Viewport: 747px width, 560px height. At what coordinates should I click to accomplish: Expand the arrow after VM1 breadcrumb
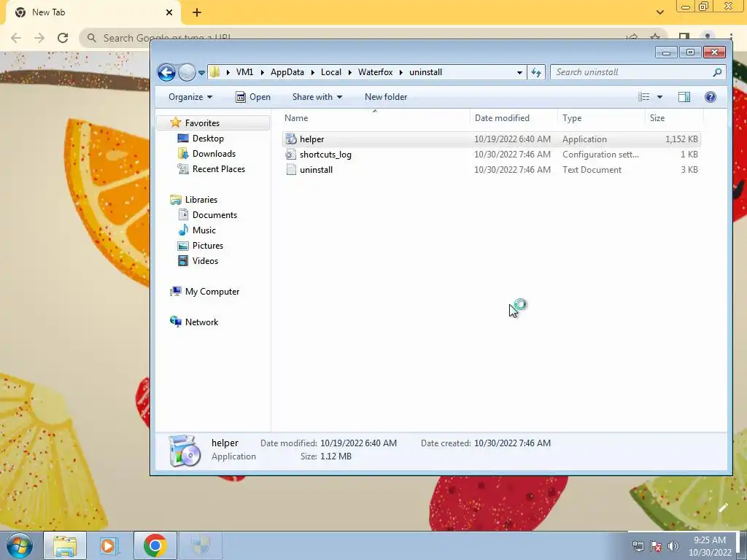[x=262, y=72]
